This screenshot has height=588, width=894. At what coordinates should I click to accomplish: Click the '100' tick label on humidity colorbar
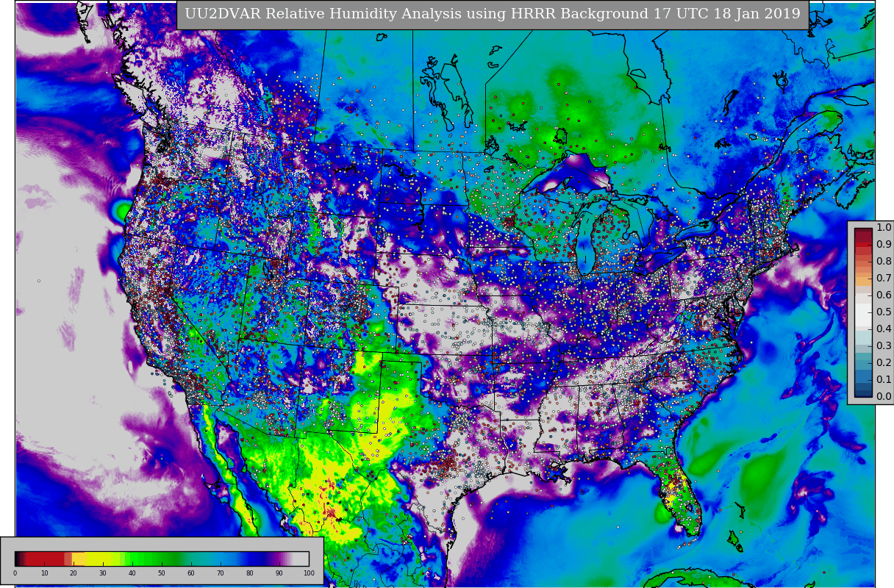(x=309, y=573)
